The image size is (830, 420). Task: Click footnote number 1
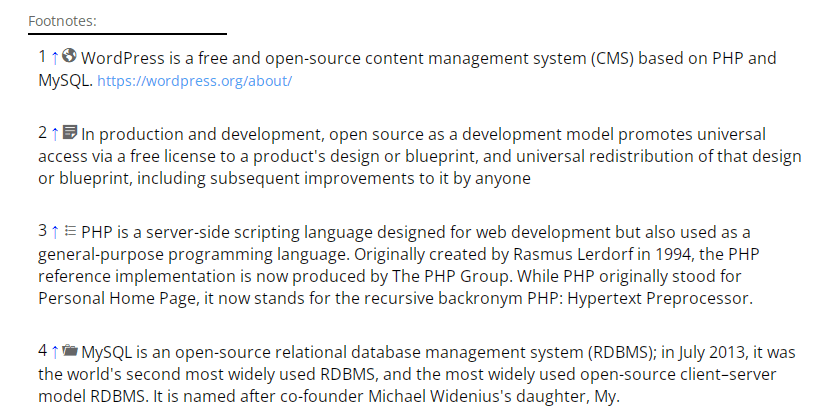[x=42, y=56]
